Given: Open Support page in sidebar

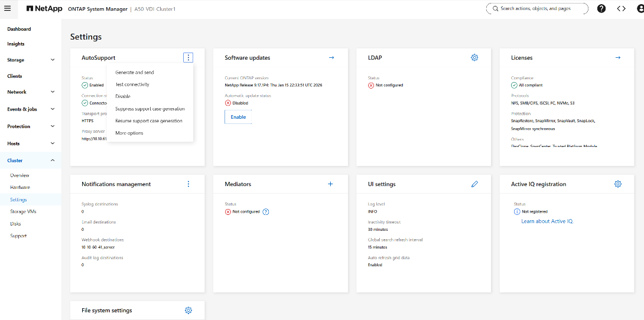Looking at the screenshot, I should (x=18, y=236).
